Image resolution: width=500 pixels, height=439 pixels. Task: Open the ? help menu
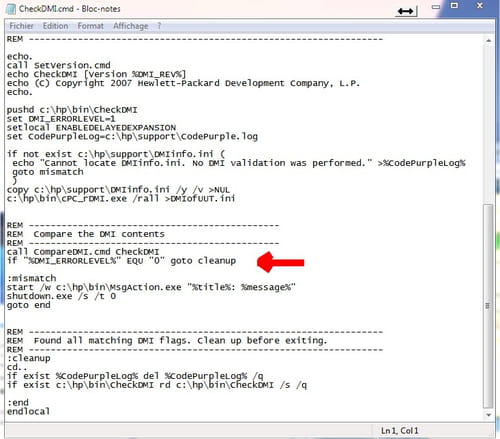tap(159, 26)
